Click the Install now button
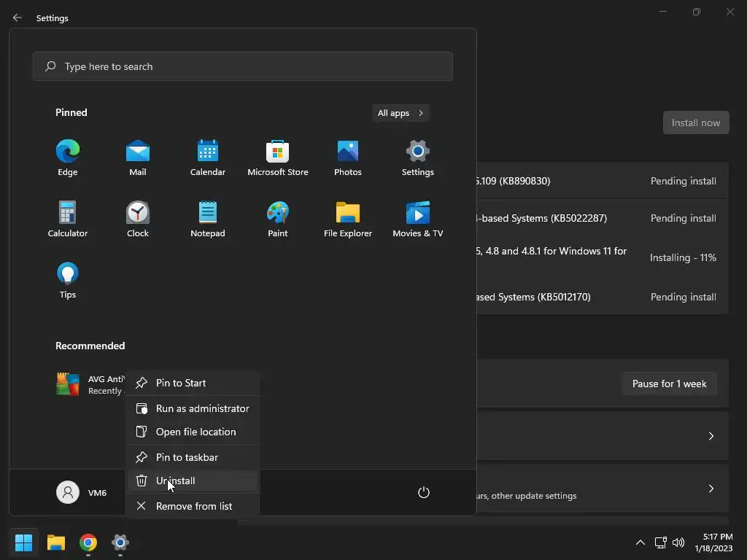This screenshot has width=747, height=560. (x=696, y=122)
